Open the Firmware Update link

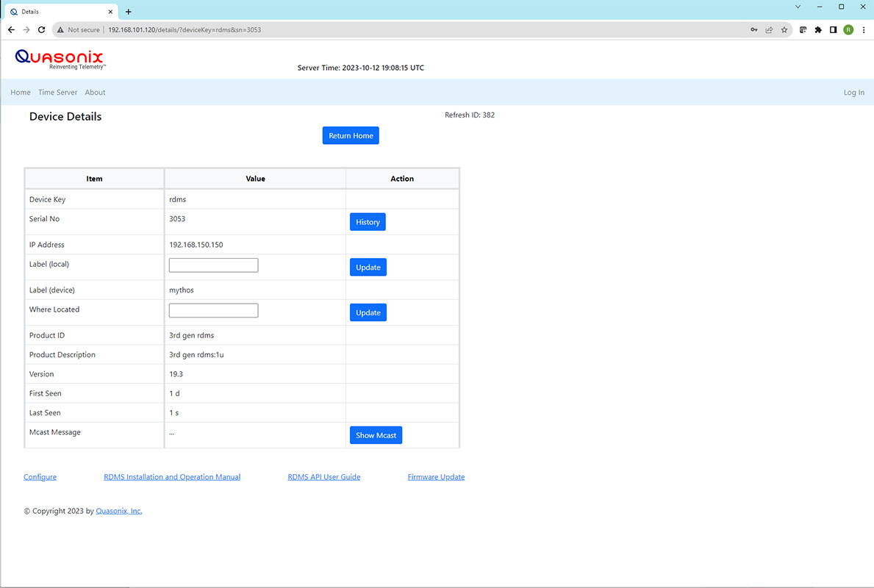[436, 477]
